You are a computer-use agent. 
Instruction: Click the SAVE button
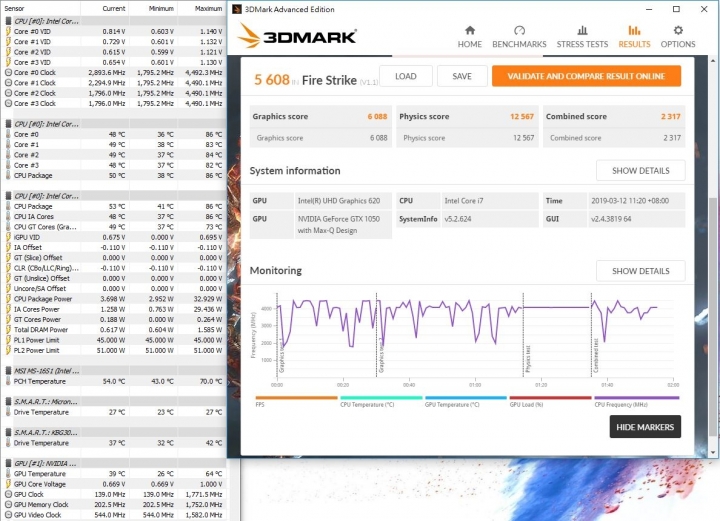(x=462, y=76)
